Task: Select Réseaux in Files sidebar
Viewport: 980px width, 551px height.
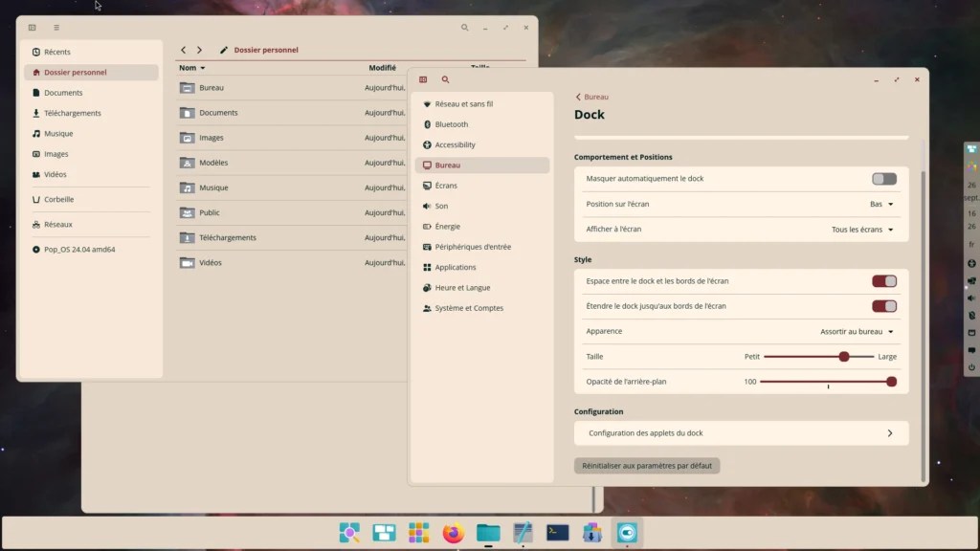Action: pyautogui.click(x=91, y=224)
